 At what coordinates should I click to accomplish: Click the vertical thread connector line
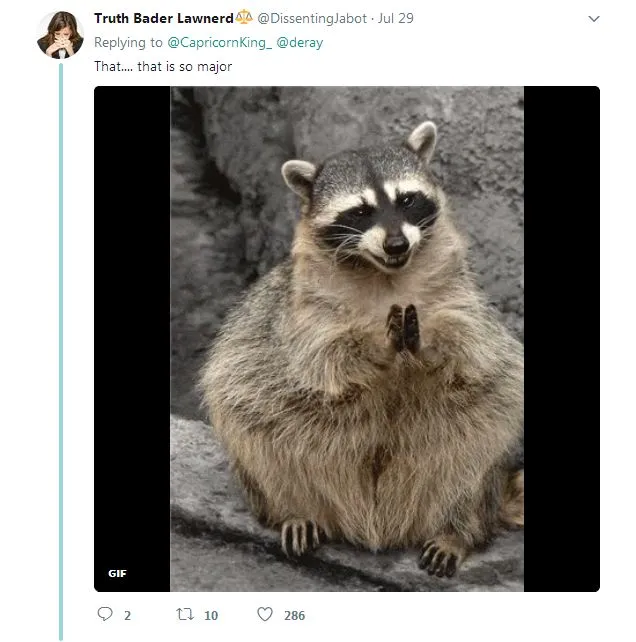click(x=61, y=352)
